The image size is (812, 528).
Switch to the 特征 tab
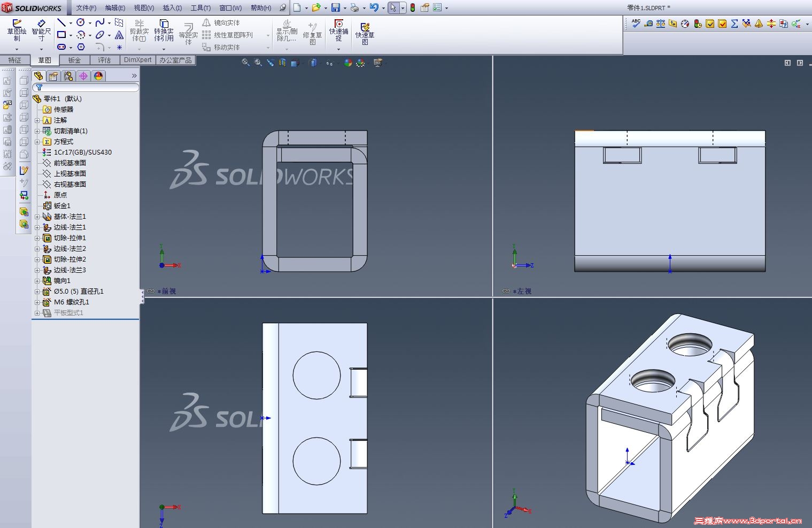[x=15, y=60]
